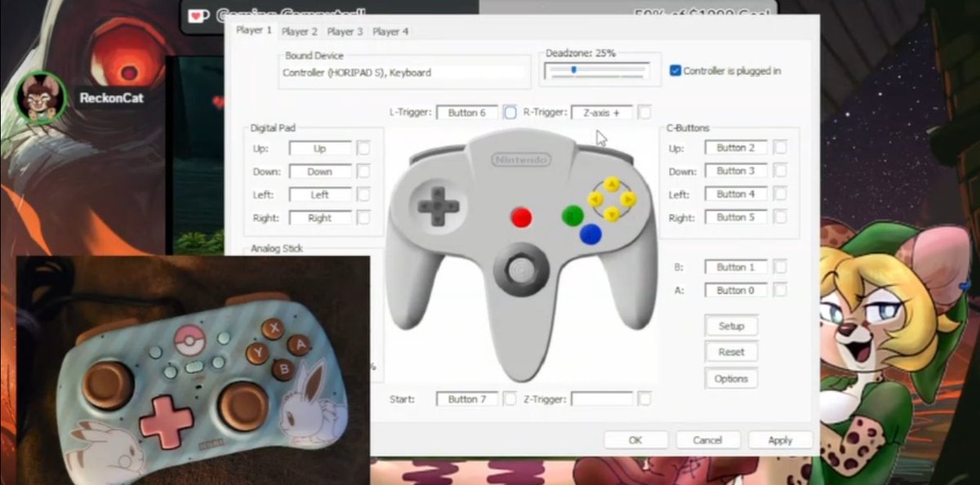Tick the checkbox beside Start
Image resolution: width=980 pixels, height=485 pixels.
pyautogui.click(x=510, y=399)
